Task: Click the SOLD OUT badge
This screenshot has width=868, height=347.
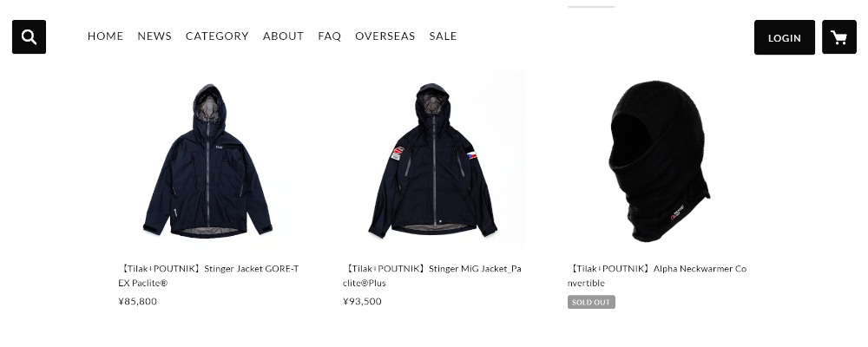Action: 591,302
